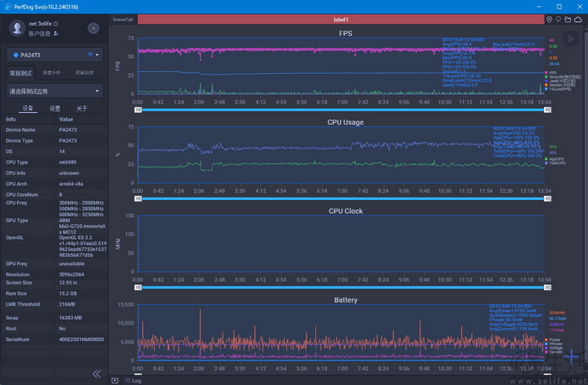Select the CPU Type row mt6989 value

pyautogui.click(x=67, y=162)
